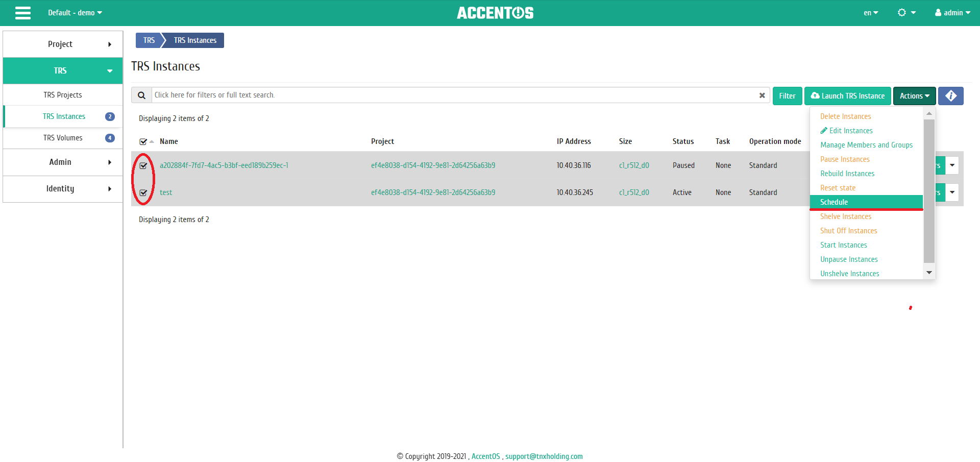This screenshot has height=462, width=980.
Task: Click the TRS Volumes count badge
Action: (110, 138)
